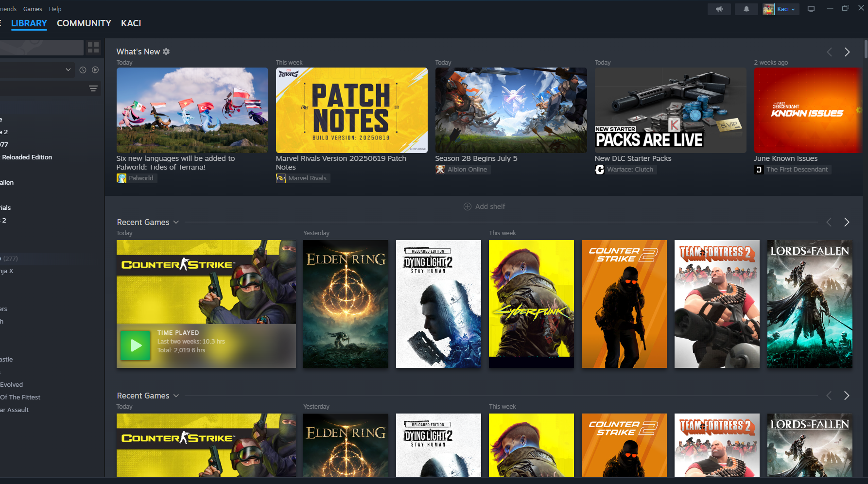Screen dimensions: 868x484
Task: Toggle the collections grid view
Action: tap(93, 48)
